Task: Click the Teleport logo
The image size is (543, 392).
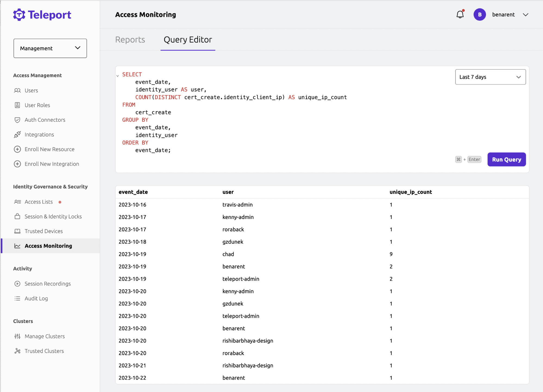Action: point(42,15)
